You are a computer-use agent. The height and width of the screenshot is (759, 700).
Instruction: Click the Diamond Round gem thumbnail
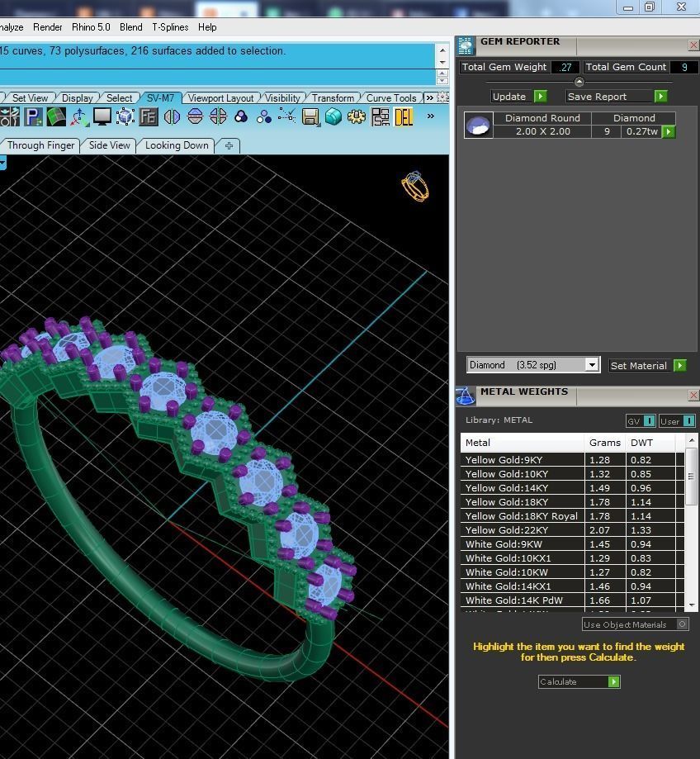click(479, 126)
